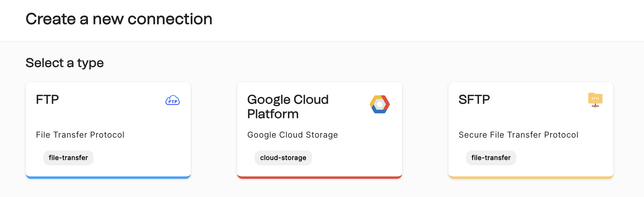644x197 pixels.
Task: Click the file-transfer tag on SFTP card
Action: click(x=491, y=158)
